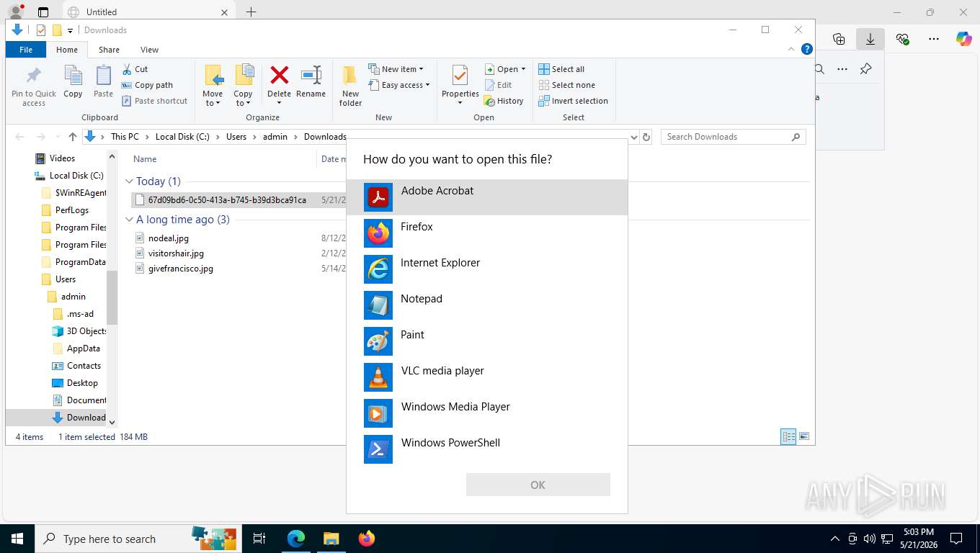Image resolution: width=980 pixels, height=553 pixels.
Task: Switch to the Share ribbon tab
Action: click(x=109, y=50)
